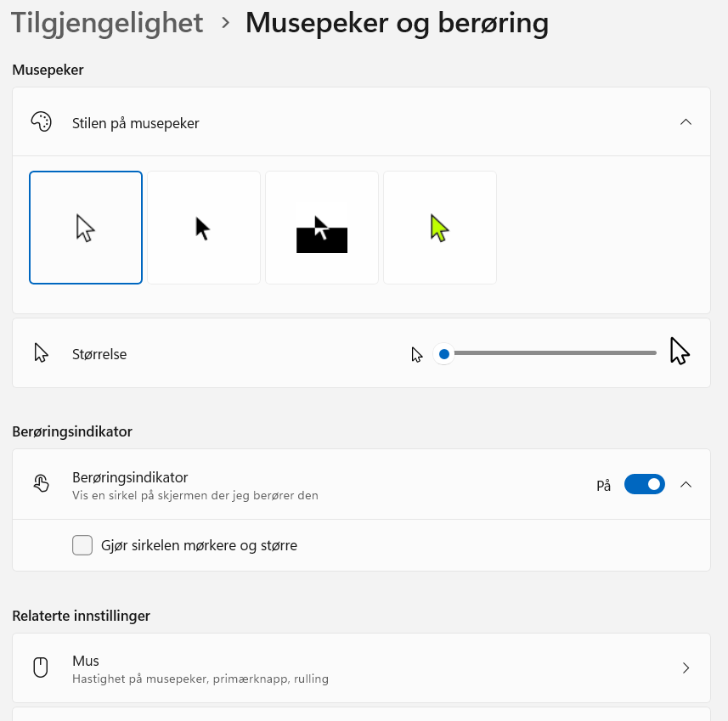This screenshot has width=728, height=721.
Task: Click the Musepeker og berøring page title
Action: pos(397,23)
